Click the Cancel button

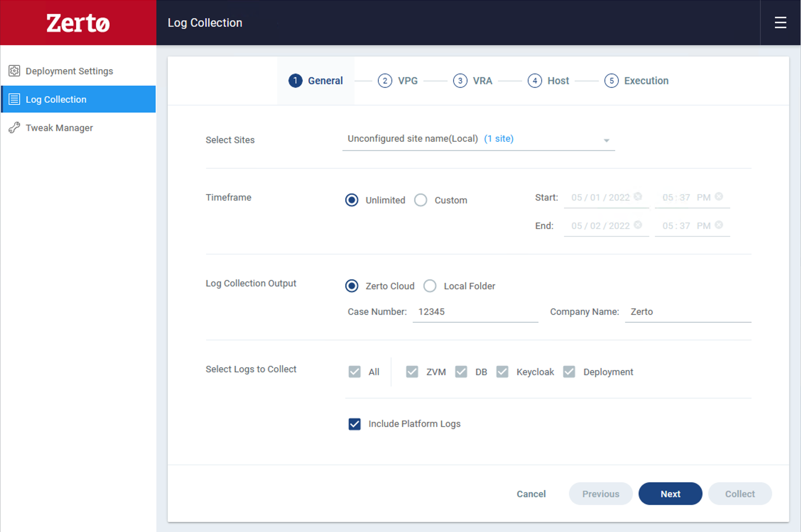[x=531, y=494]
